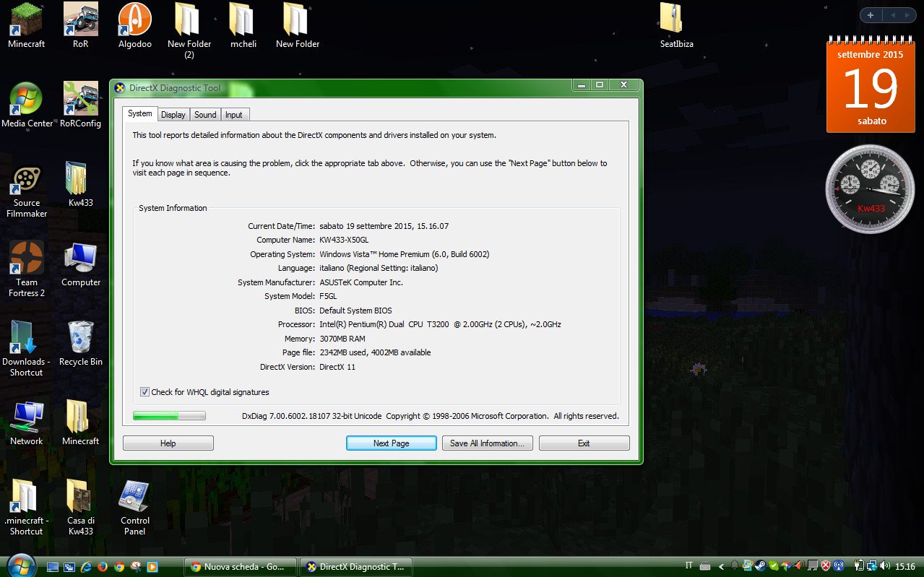Click the battery power tray icon
The width and height of the screenshot is (924, 577).
click(859, 565)
